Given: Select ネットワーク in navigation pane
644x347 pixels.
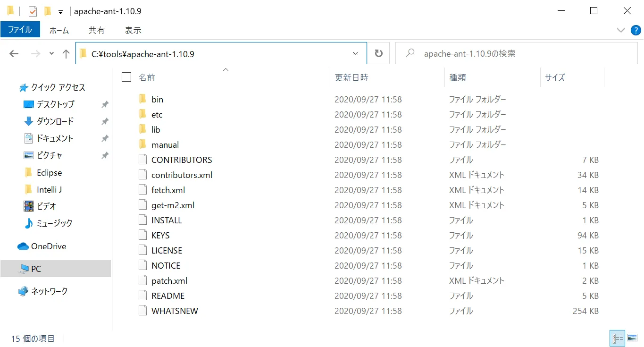Looking at the screenshot, I should pos(43,291).
